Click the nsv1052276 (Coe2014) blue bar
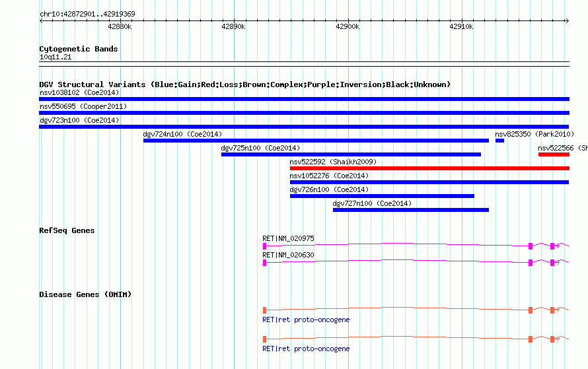 pos(429,182)
